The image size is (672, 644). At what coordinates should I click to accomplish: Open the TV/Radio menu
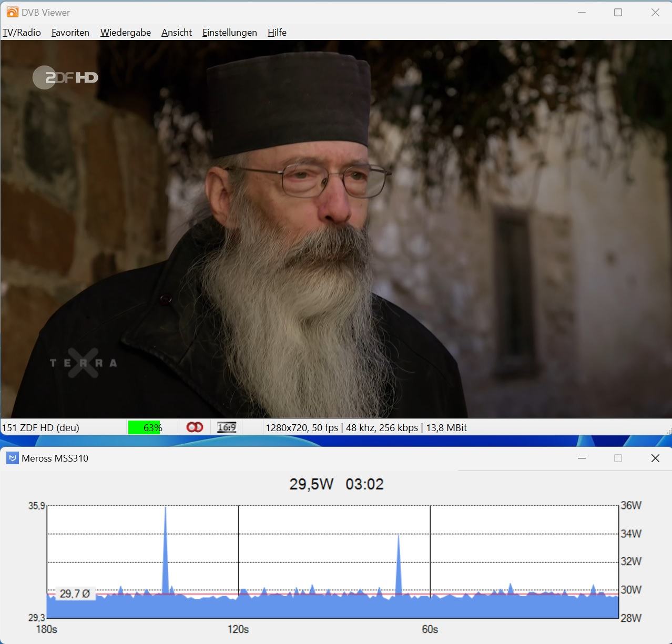[22, 33]
